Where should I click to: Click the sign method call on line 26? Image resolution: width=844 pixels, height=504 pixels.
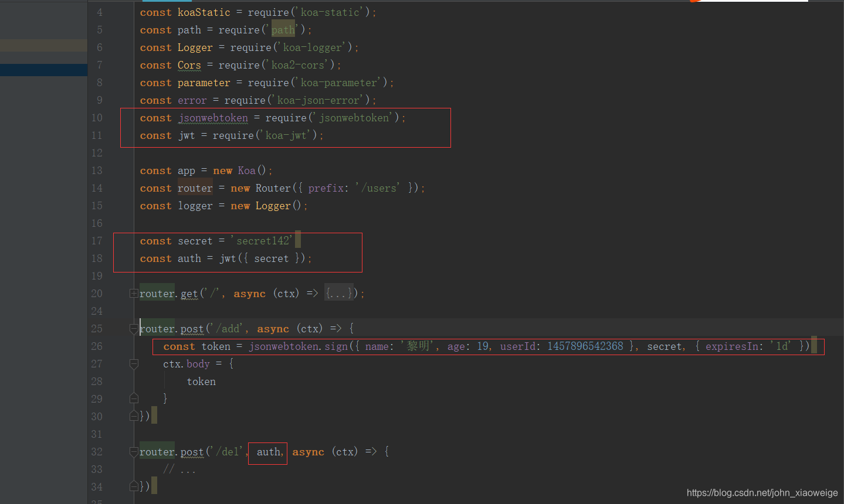(x=336, y=346)
